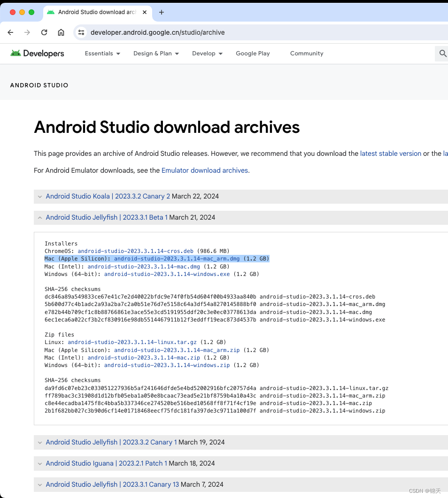Follow the latest stable version link

[x=391, y=153]
